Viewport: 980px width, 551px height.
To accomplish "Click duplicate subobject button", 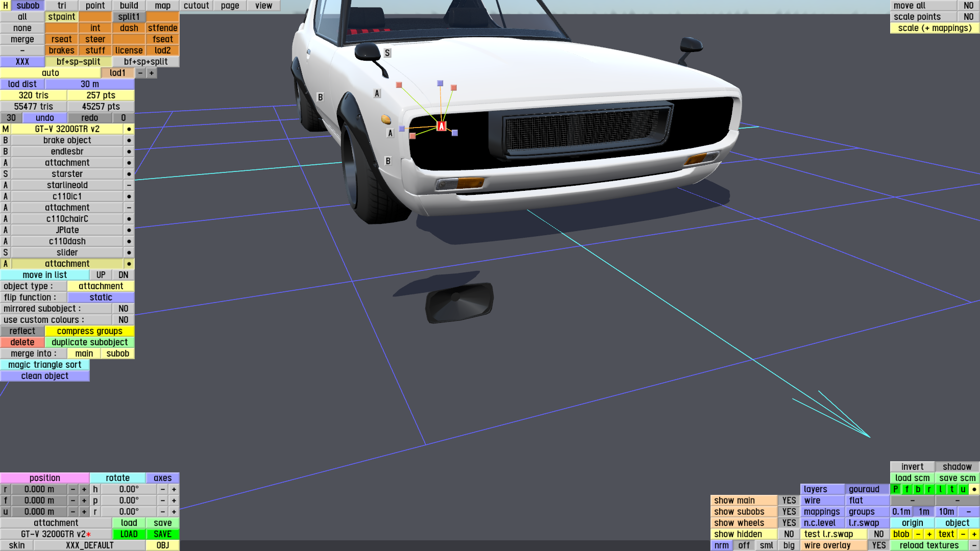I will (x=89, y=342).
